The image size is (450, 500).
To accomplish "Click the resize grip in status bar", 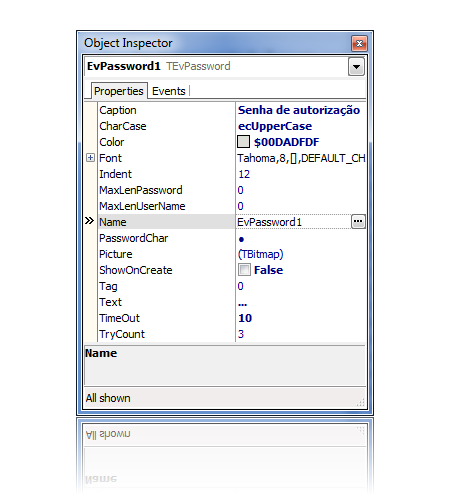I will point(360,402).
